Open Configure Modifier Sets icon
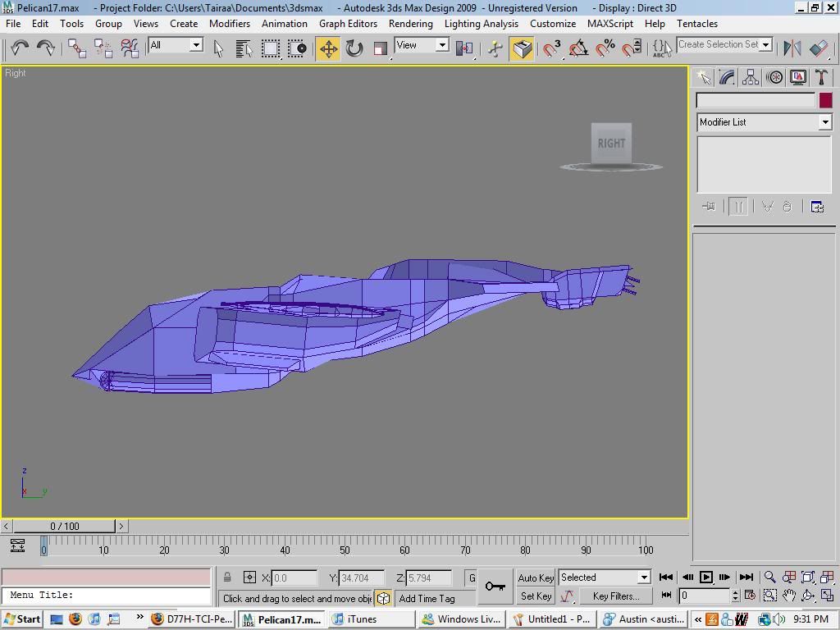Screen dimensions: 840x630 tap(817, 206)
